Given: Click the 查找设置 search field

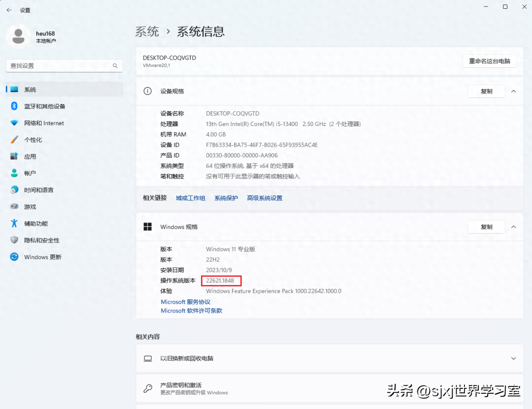Looking at the screenshot, I should pyautogui.click(x=65, y=66).
